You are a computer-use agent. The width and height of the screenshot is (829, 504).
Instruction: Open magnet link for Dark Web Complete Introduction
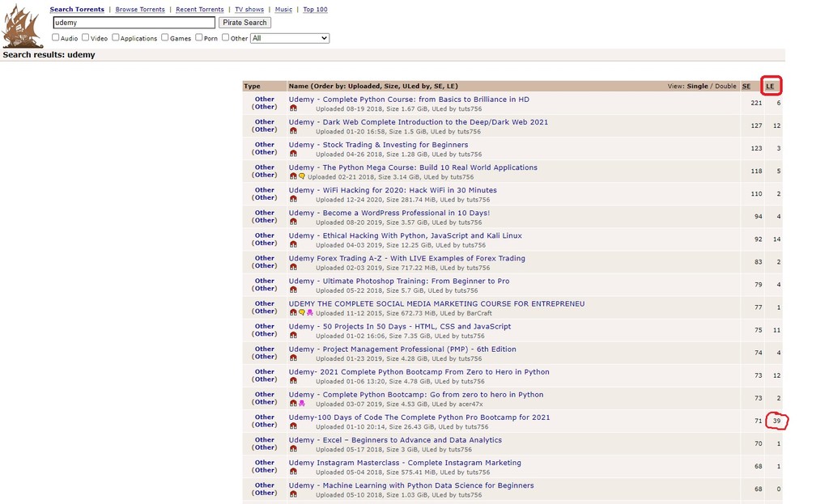coord(293,131)
